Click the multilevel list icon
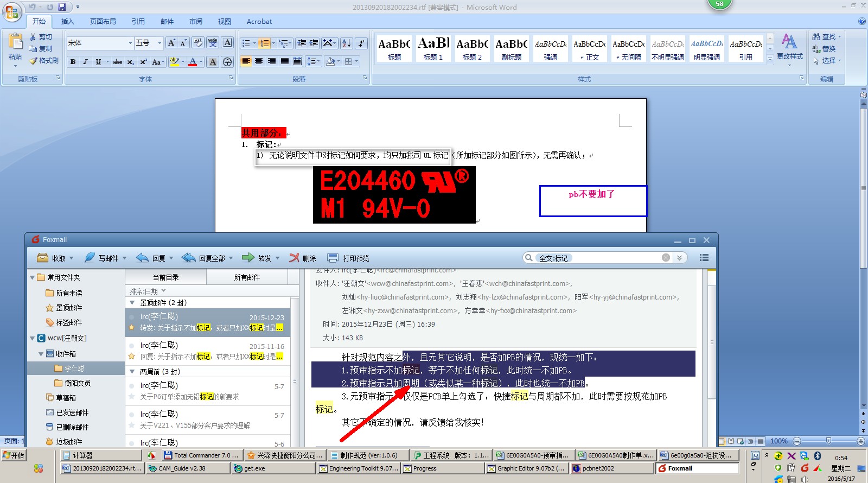 (283, 43)
